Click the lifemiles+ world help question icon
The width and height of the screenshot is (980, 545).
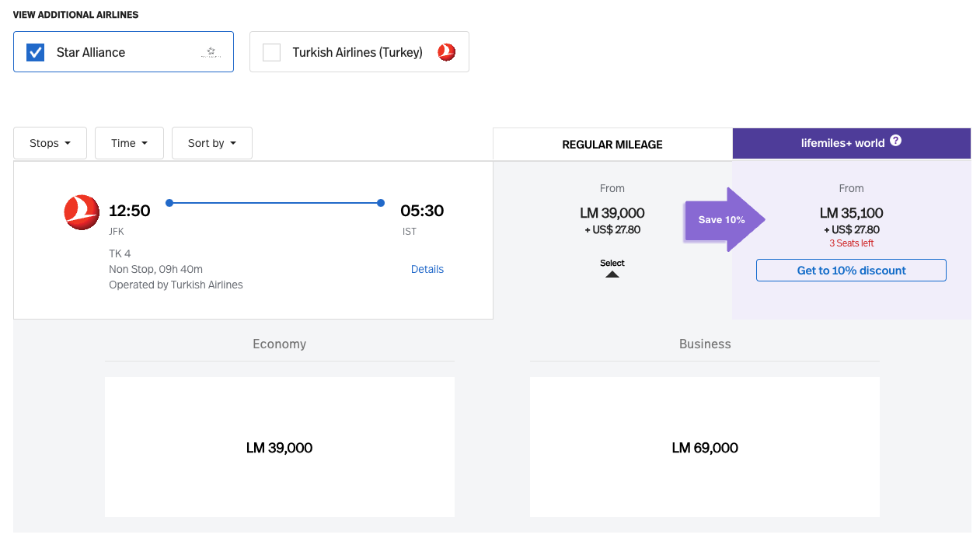tap(895, 141)
